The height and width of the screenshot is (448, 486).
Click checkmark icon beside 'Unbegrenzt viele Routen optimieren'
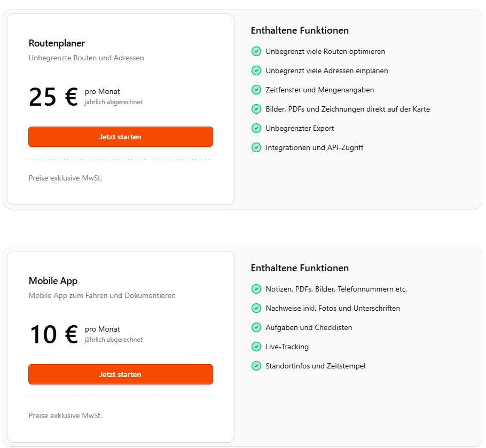pyautogui.click(x=256, y=51)
